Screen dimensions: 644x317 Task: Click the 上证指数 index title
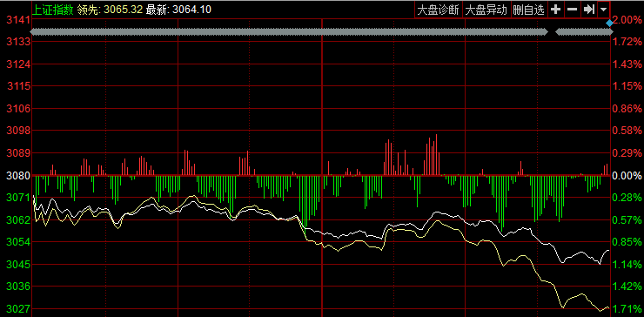52,9
